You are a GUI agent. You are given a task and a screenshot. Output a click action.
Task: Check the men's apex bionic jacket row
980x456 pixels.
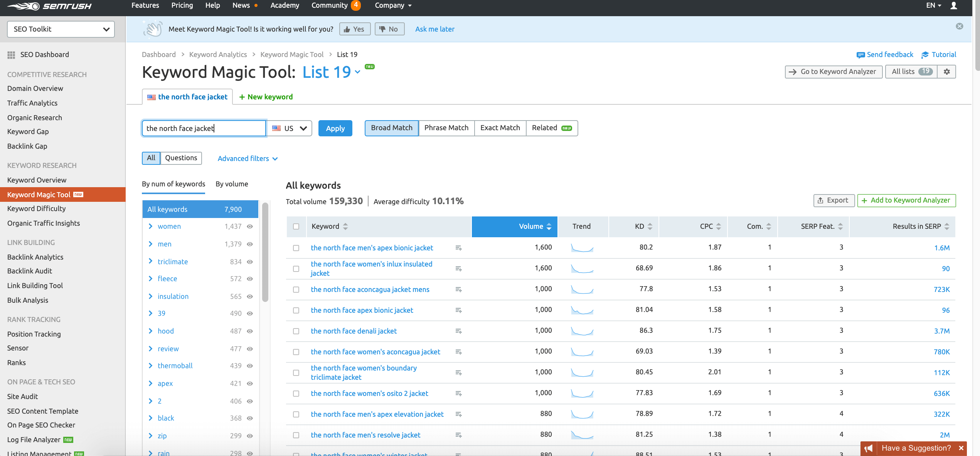coord(296,248)
